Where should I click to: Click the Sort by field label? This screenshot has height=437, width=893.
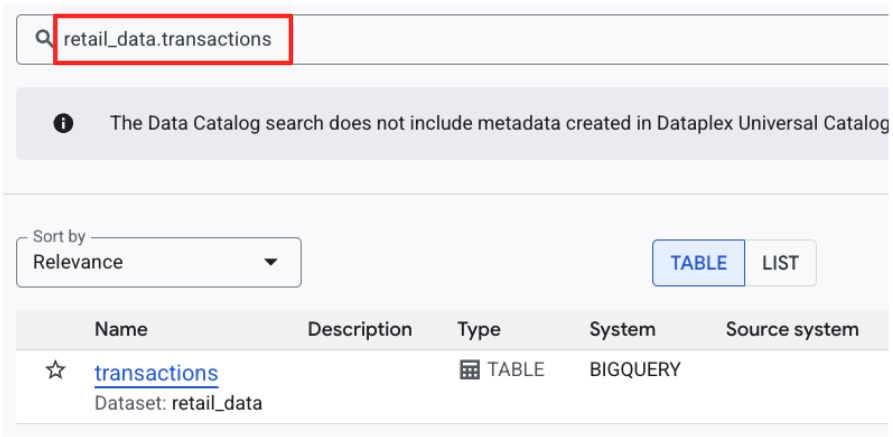(59, 237)
